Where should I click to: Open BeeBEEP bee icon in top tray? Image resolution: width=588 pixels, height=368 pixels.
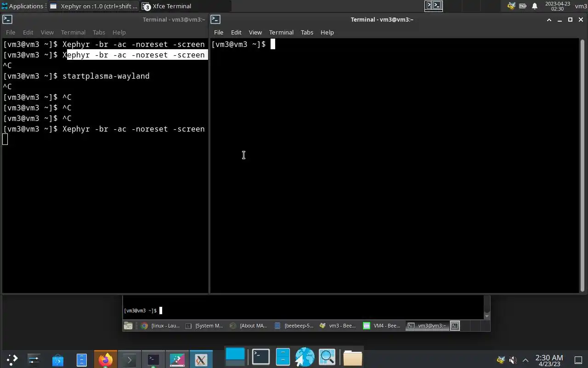pos(511,6)
